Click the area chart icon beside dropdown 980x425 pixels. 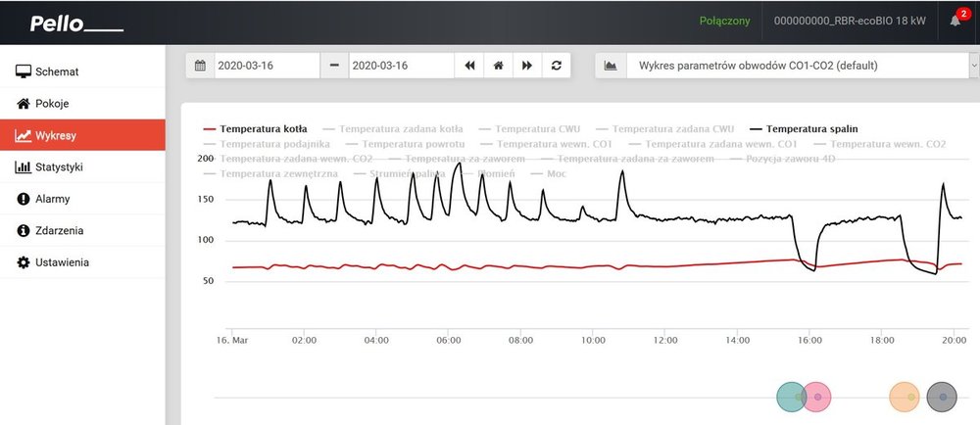[x=611, y=66]
